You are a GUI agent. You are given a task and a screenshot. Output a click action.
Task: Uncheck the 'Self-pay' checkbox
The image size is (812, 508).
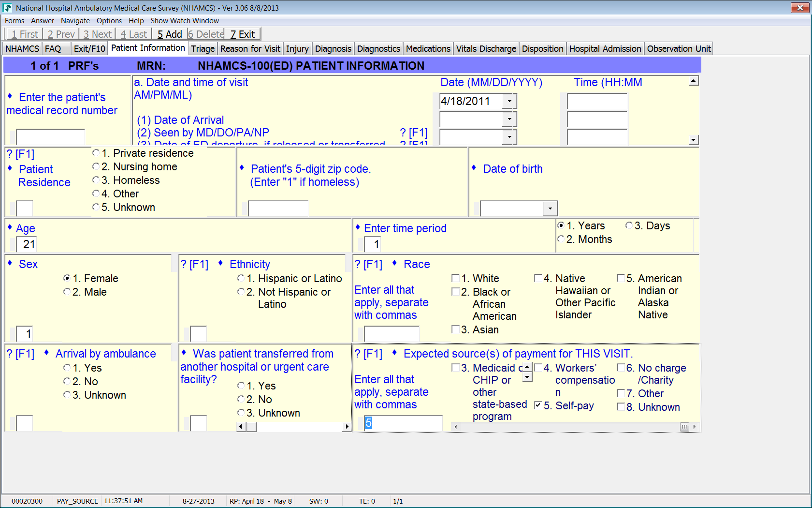[x=538, y=405]
